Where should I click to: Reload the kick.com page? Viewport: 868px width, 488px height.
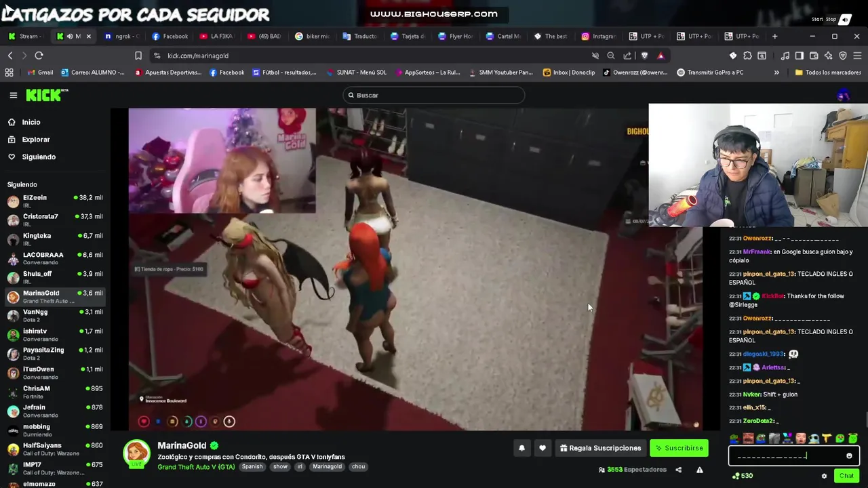click(39, 56)
